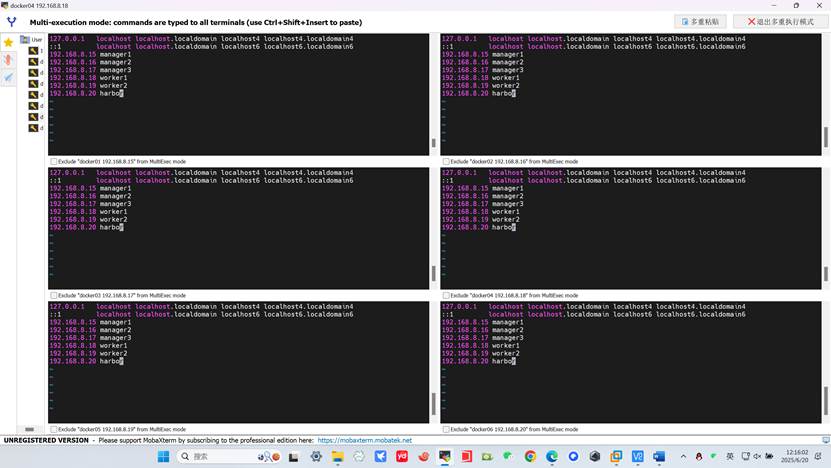Open the red swirl app in taskbar
Screen dimensions: 831x468
coord(423,456)
